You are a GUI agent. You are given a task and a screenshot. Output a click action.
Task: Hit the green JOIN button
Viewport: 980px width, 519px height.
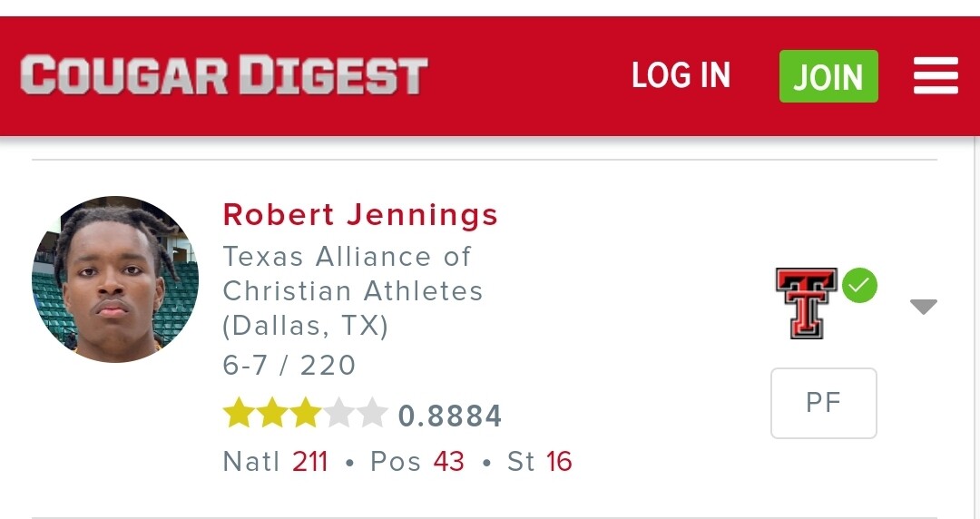pos(828,76)
